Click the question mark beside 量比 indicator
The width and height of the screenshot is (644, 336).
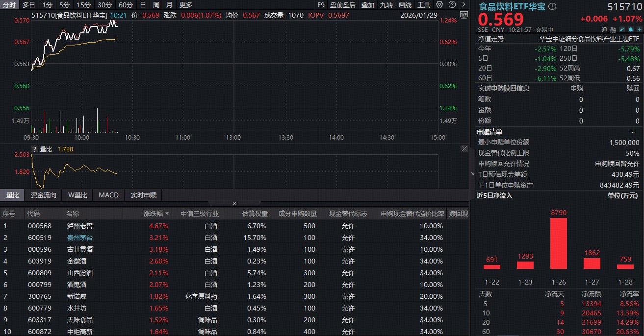[x=35, y=149]
